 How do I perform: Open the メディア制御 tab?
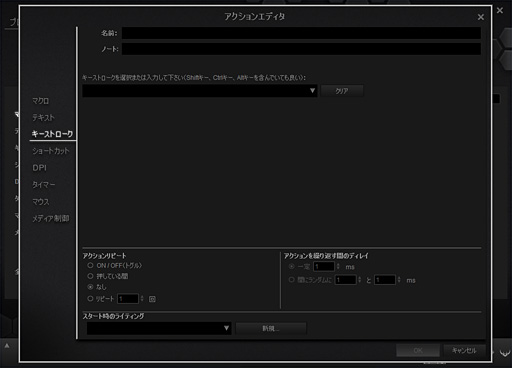(x=51, y=218)
